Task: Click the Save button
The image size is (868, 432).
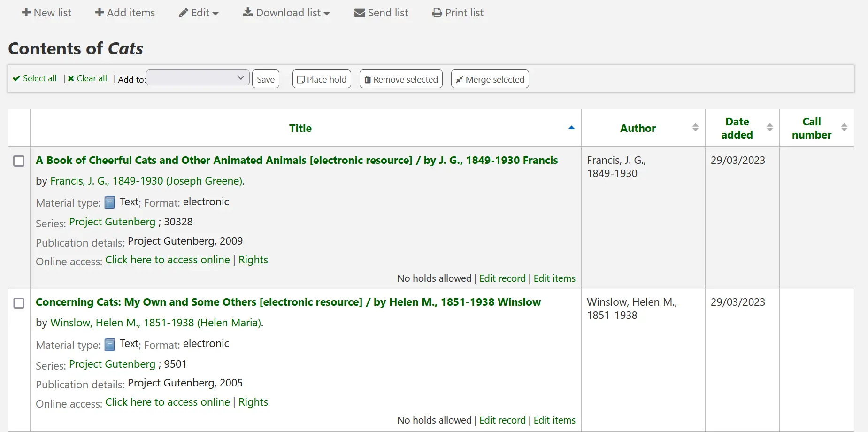Action: tap(266, 79)
